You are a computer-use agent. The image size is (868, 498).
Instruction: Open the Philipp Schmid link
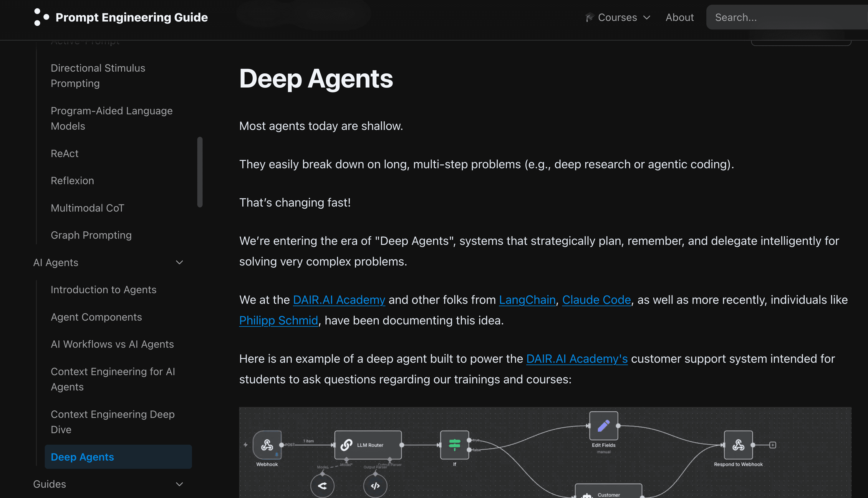pyautogui.click(x=279, y=320)
